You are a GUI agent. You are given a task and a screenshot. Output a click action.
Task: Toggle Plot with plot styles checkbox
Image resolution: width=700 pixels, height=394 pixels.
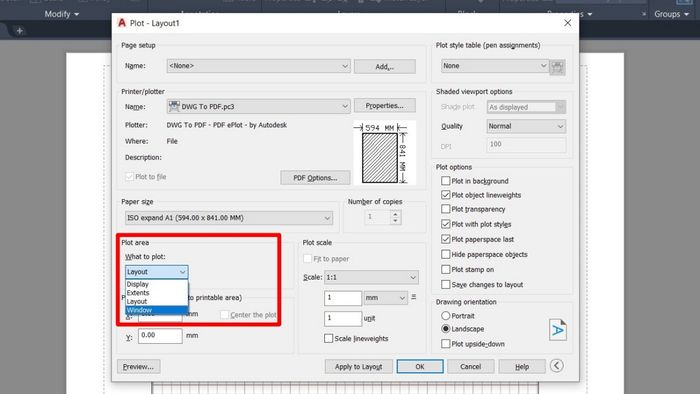446,224
